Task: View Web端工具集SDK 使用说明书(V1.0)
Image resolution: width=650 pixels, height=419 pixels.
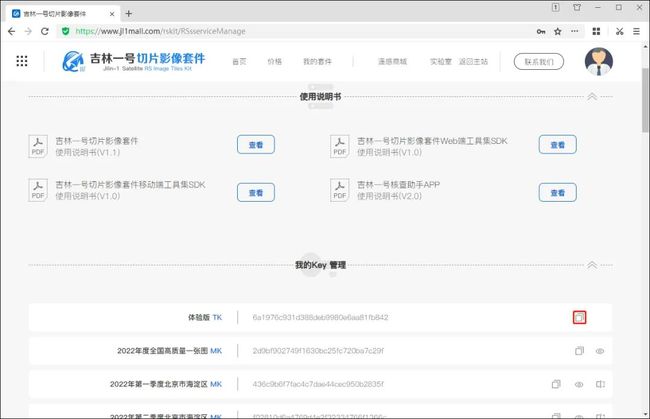Action: point(558,145)
